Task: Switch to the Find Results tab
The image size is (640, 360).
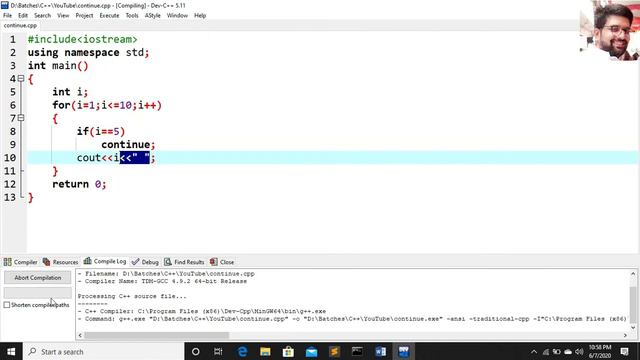Action: tap(184, 262)
